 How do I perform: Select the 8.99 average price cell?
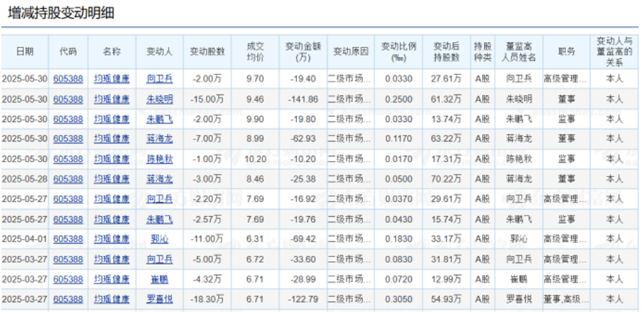(255, 139)
